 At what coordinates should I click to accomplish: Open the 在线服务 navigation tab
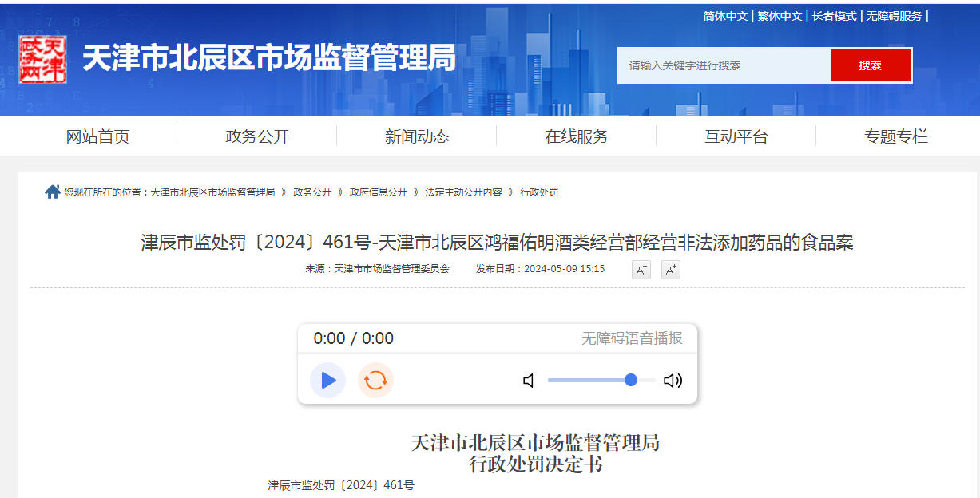coord(577,136)
